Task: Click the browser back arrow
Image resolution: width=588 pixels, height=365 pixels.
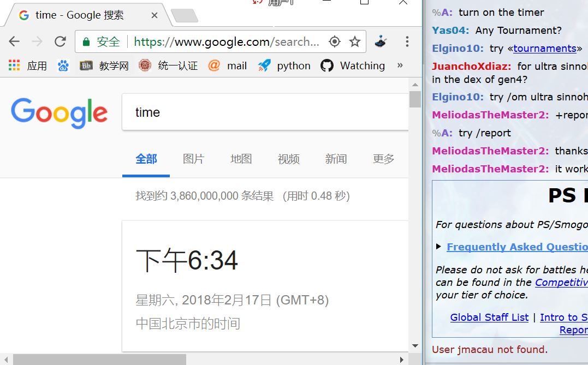Action: pos(14,41)
